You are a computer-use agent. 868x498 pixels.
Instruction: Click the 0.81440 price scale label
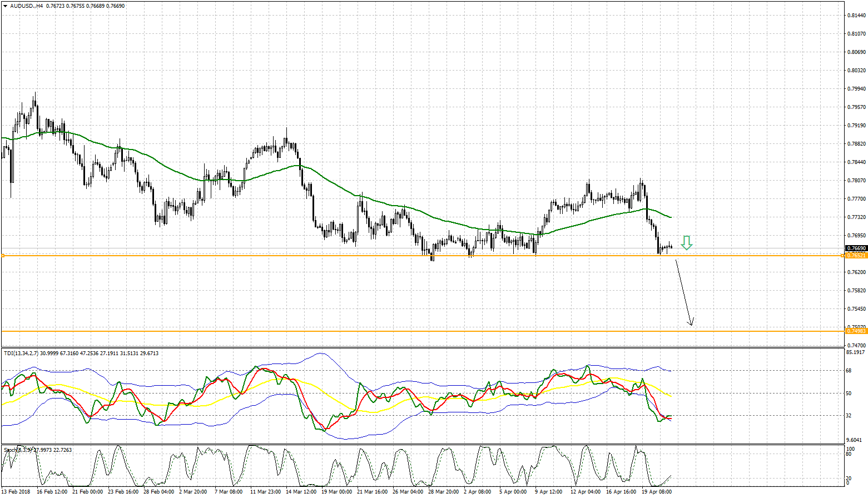click(x=856, y=16)
